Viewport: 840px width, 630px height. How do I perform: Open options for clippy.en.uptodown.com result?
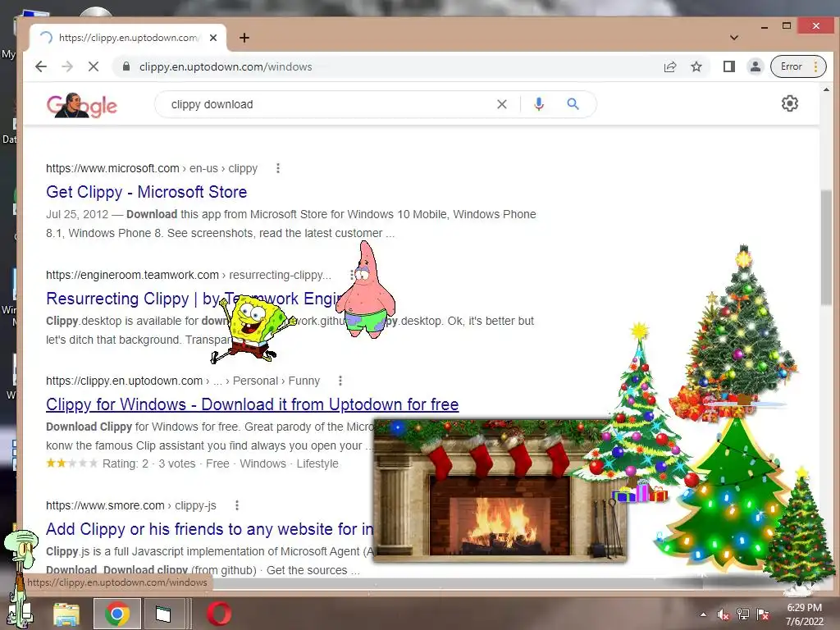[x=340, y=381]
